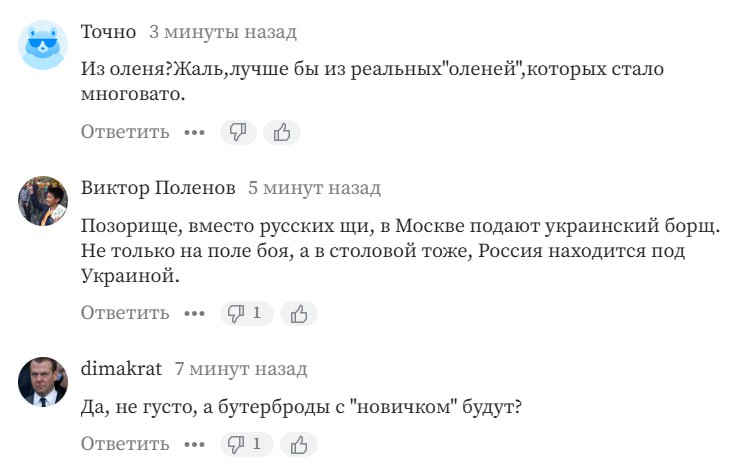
Task: Like the comment by Точно
Action: pos(281,132)
